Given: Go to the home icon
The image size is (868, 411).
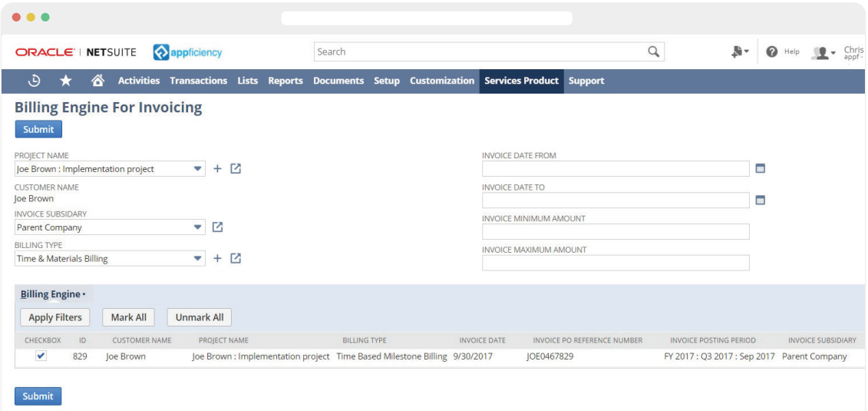Looking at the screenshot, I should tap(97, 81).
